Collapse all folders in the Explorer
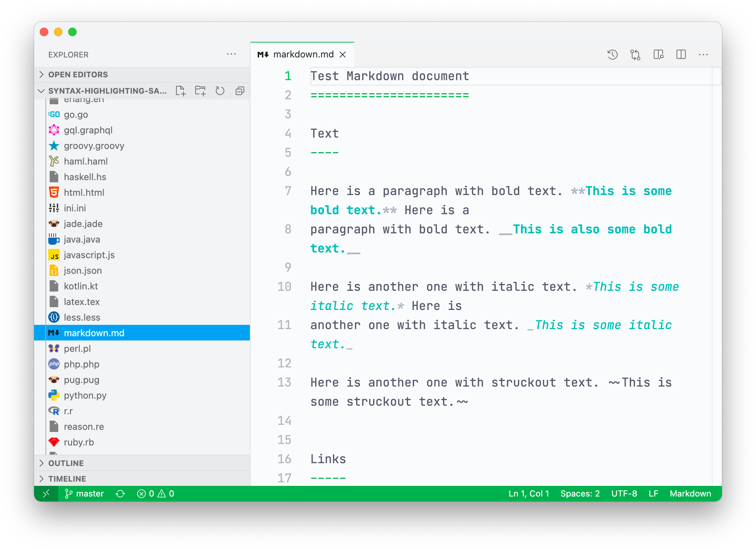Viewport: 756px width, 549px height. tap(240, 91)
